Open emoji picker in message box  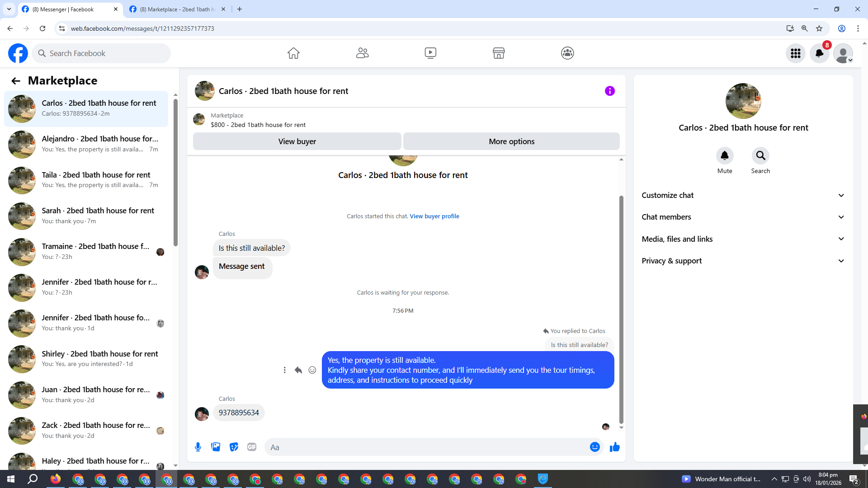pos(594,447)
